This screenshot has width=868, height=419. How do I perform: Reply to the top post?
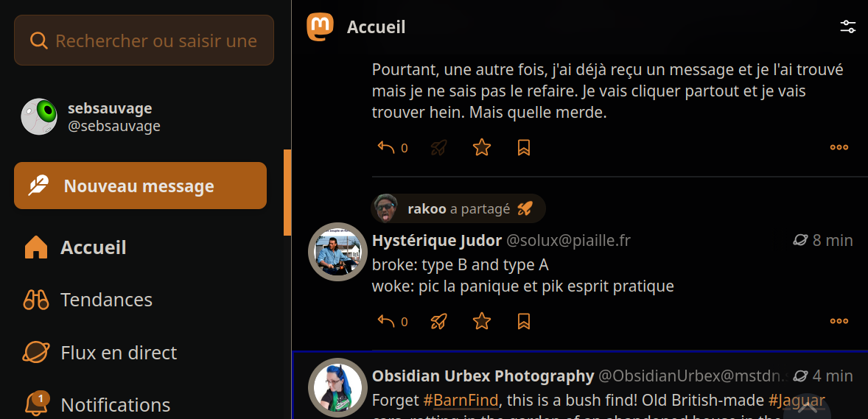[387, 147]
